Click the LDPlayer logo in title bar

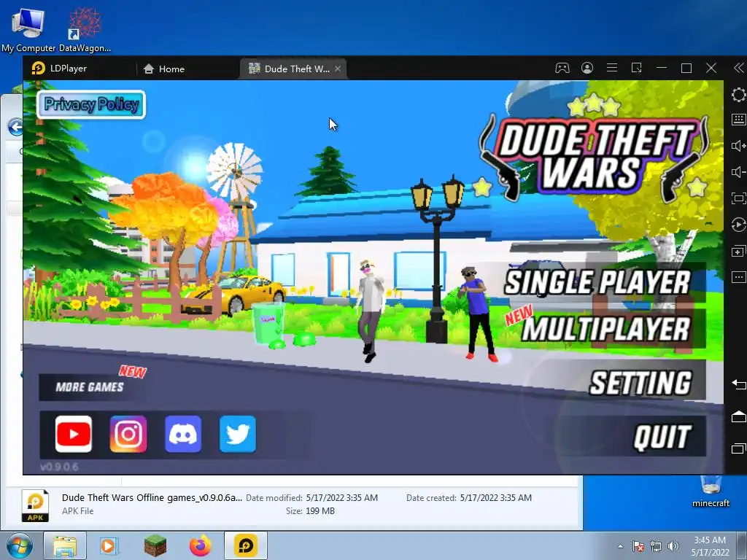[x=38, y=68]
